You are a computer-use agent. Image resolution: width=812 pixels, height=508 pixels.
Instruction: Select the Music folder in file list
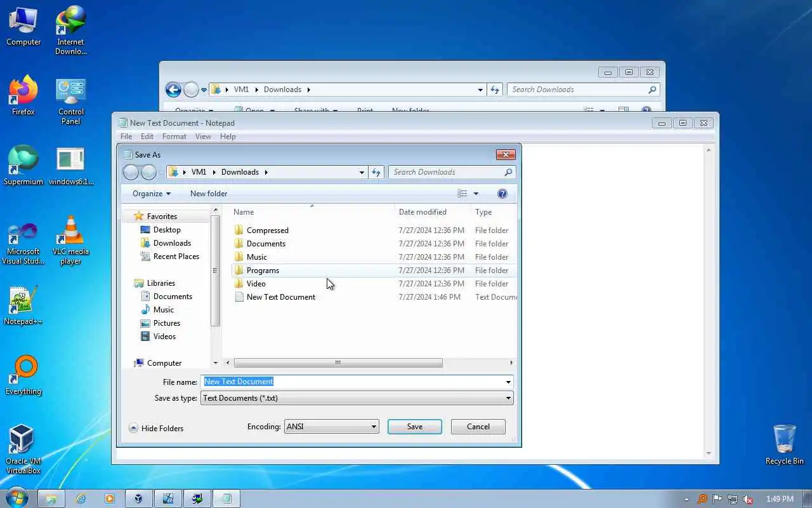256,257
